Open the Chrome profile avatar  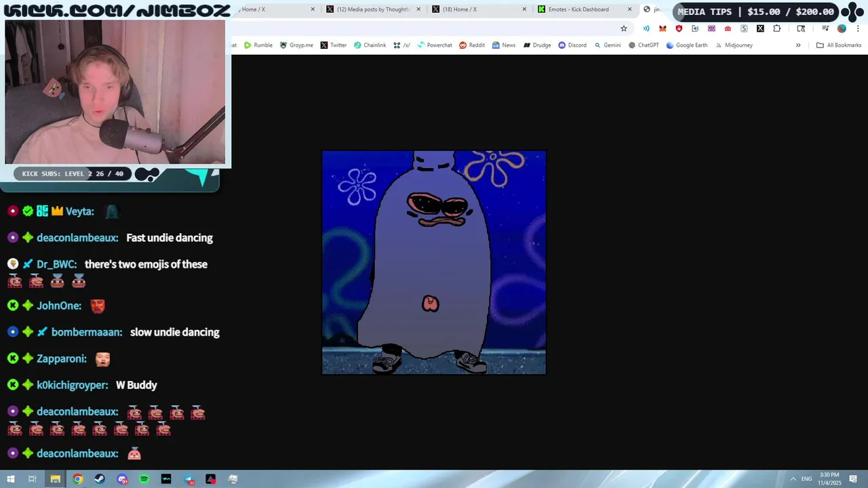[x=842, y=28]
